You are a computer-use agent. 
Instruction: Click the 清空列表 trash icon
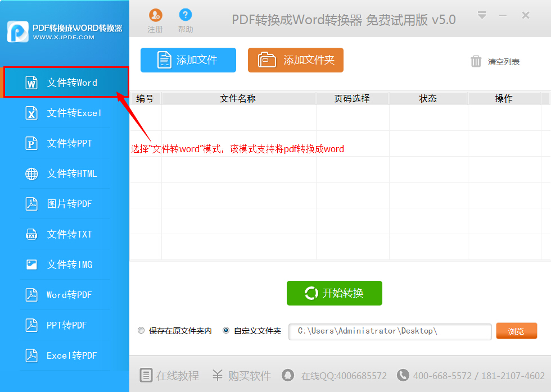coord(476,61)
